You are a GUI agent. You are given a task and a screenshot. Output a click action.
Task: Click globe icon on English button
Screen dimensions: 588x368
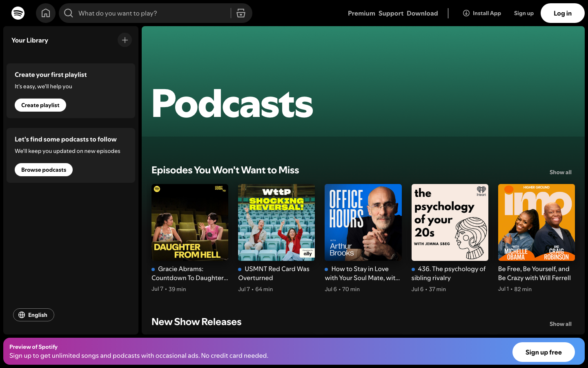pyautogui.click(x=22, y=315)
